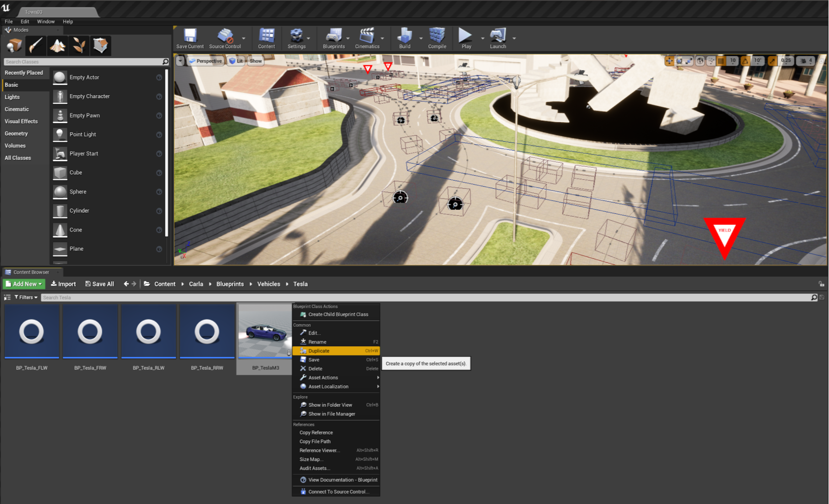Click the Build lighting icon
The height and width of the screenshot is (504, 829).
[405, 39]
